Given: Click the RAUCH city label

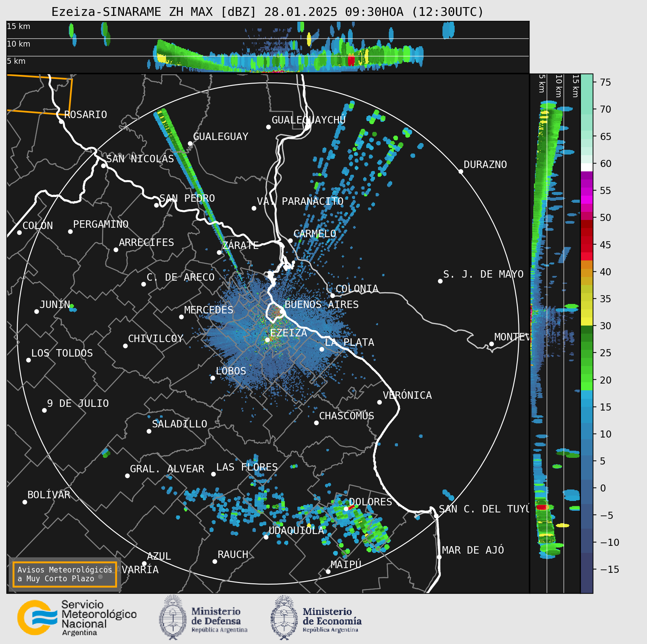Looking at the screenshot, I should pyautogui.click(x=233, y=555).
